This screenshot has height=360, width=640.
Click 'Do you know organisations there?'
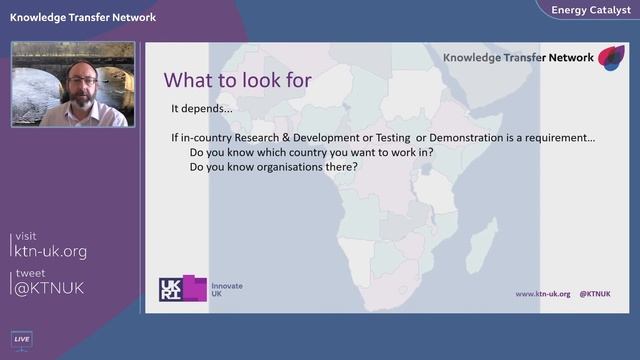pyautogui.click(x=273, y=167)
